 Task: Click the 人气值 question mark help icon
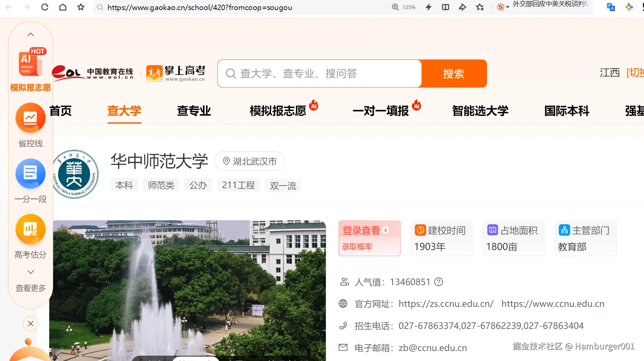click(x=439, y=282)
